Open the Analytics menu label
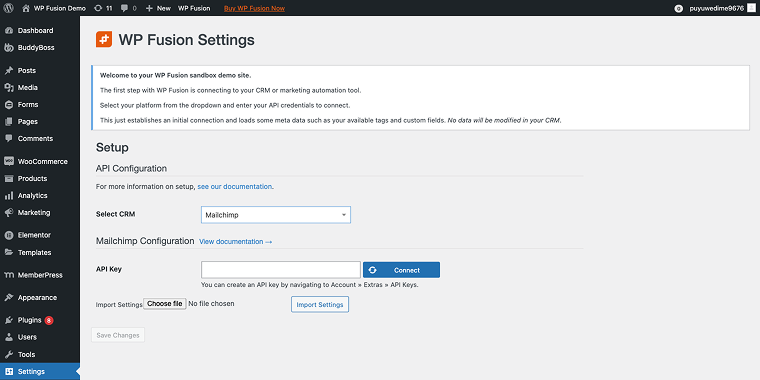The width and height of the screenshot is (760, 380). pyautogui.click(x=32, y=195)
